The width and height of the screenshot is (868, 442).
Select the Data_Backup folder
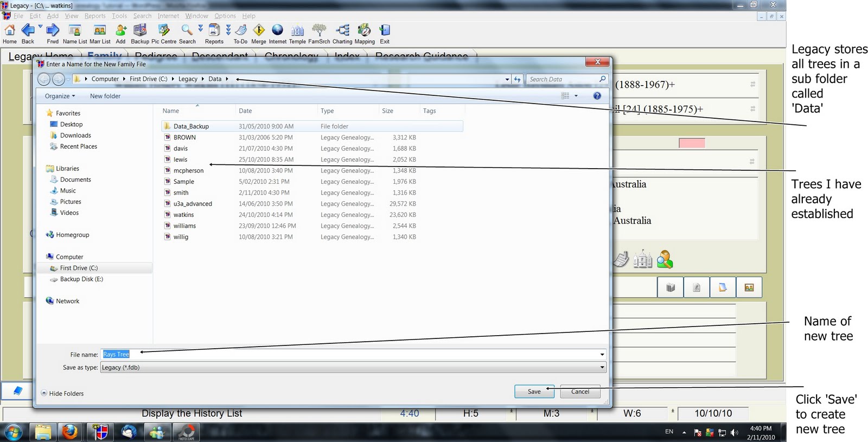[x=191, y=126]
